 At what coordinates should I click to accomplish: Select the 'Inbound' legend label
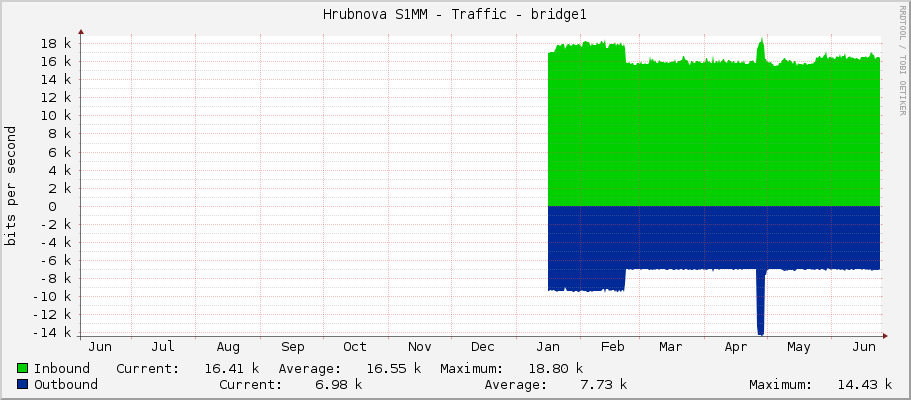62,368
